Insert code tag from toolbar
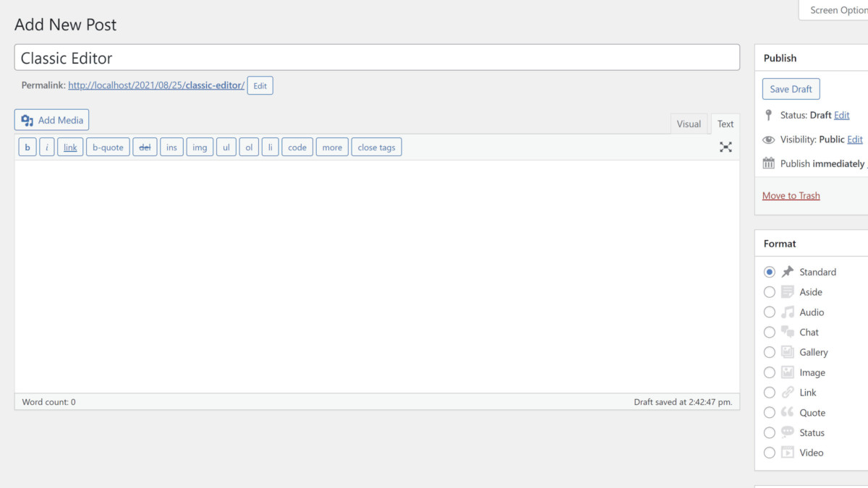Screen dimensions: 868x488 point(297,147)
